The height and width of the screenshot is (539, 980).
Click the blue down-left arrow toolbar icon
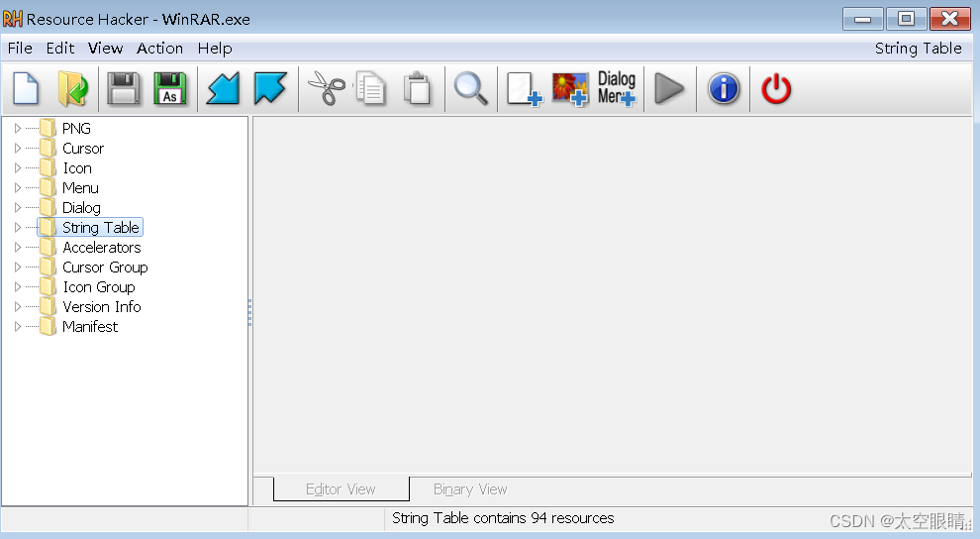point(223,88)
